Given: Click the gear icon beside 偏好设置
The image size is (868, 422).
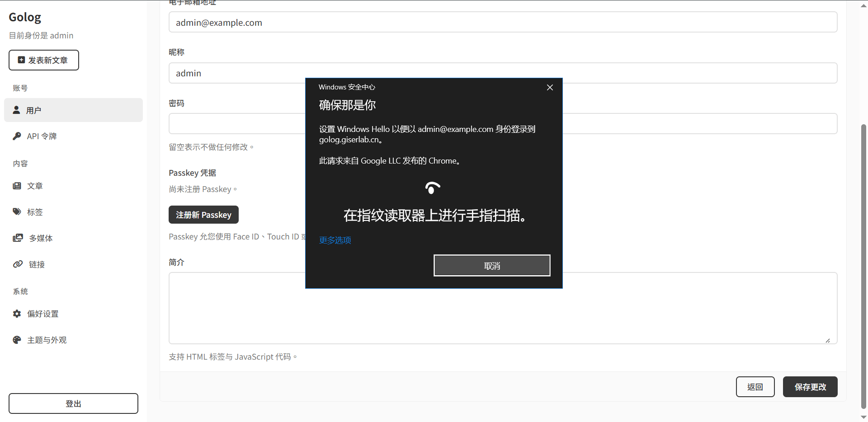Looking at the screenshot, I should click(17, 313).
